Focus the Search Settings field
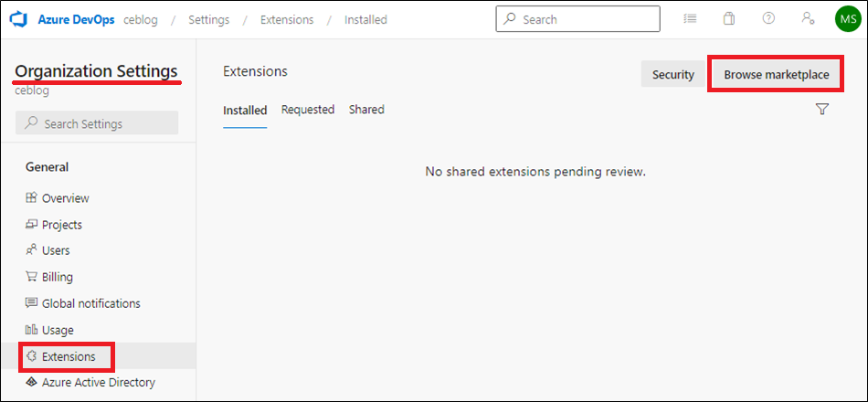The height and width of the screenshot is (402, 868). click(97, 123)
